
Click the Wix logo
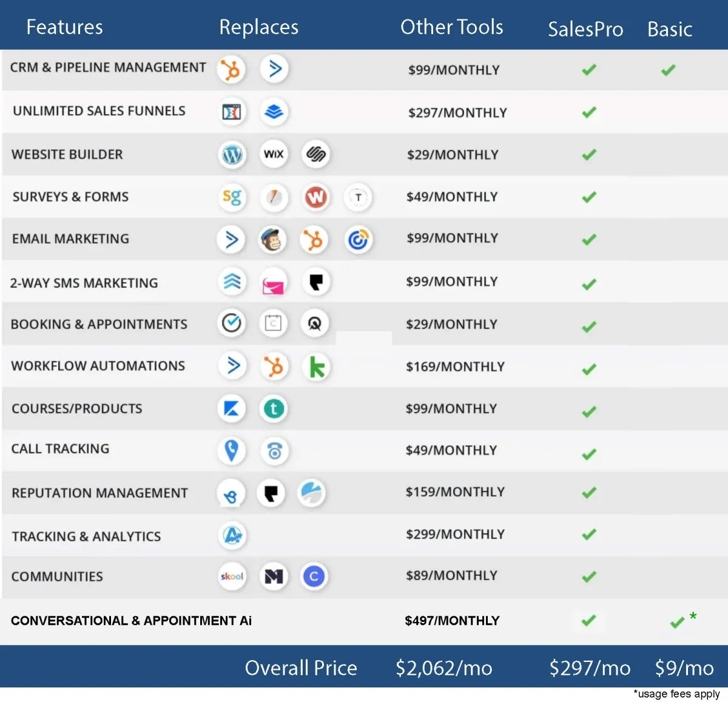pyautogui.click(x=274, y=154)
